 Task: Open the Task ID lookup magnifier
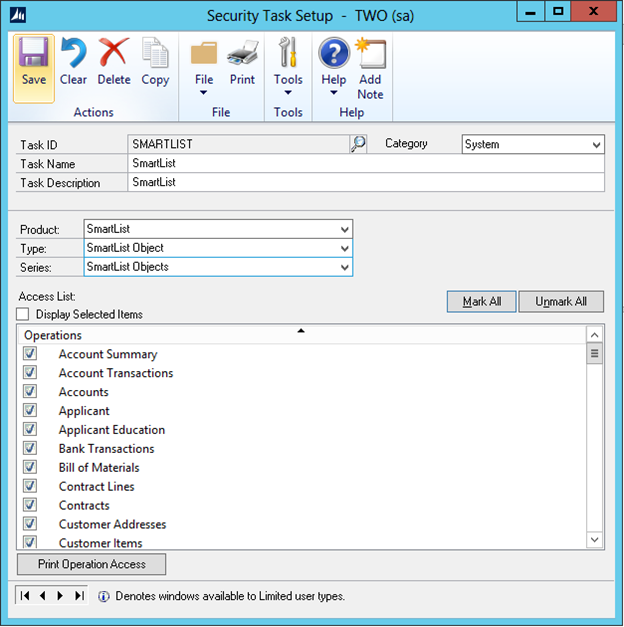click(x=358, y=144)
